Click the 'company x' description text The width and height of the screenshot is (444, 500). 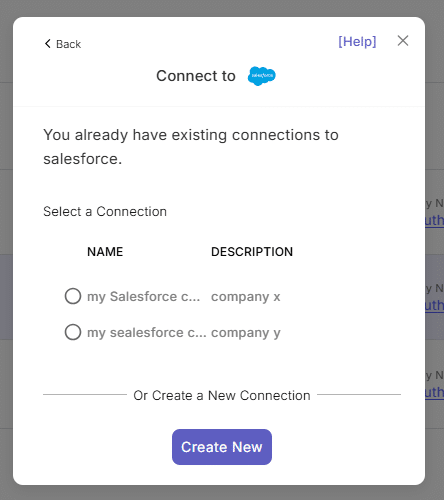[x=246, y=296]
